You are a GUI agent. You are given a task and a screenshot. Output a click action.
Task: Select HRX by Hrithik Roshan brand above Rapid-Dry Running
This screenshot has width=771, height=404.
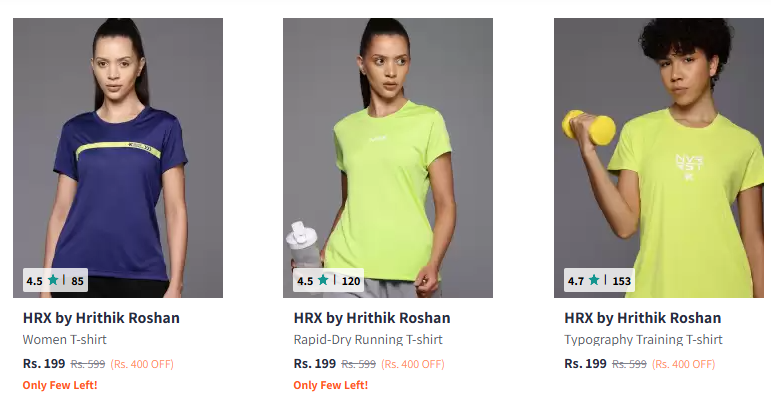pos(372,318)
